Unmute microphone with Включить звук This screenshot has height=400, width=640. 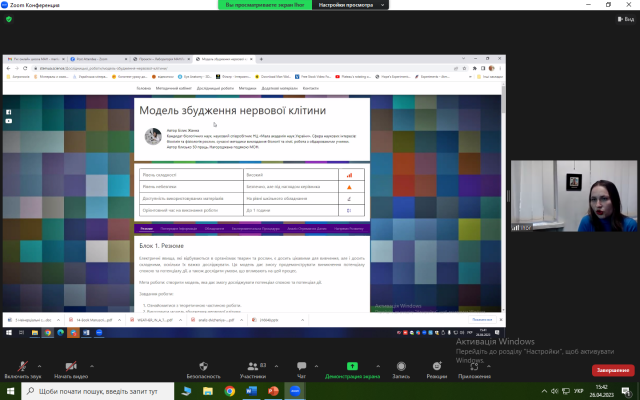(23, 370)
